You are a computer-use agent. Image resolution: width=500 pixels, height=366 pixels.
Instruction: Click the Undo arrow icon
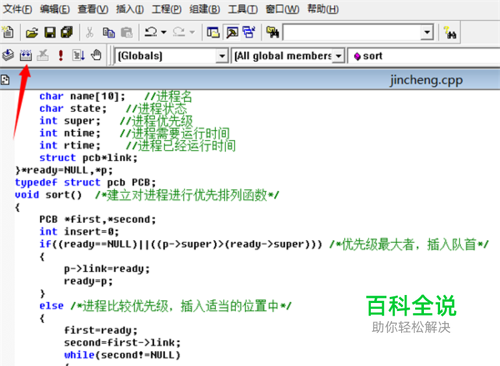(x=151, y=32)
